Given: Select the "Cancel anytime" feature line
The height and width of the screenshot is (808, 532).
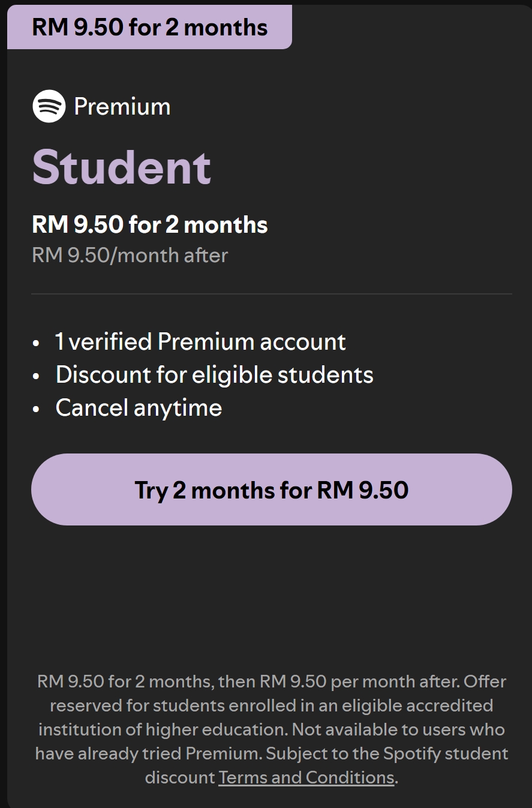Looking at the screenshot, I should (x=139, y=408).
